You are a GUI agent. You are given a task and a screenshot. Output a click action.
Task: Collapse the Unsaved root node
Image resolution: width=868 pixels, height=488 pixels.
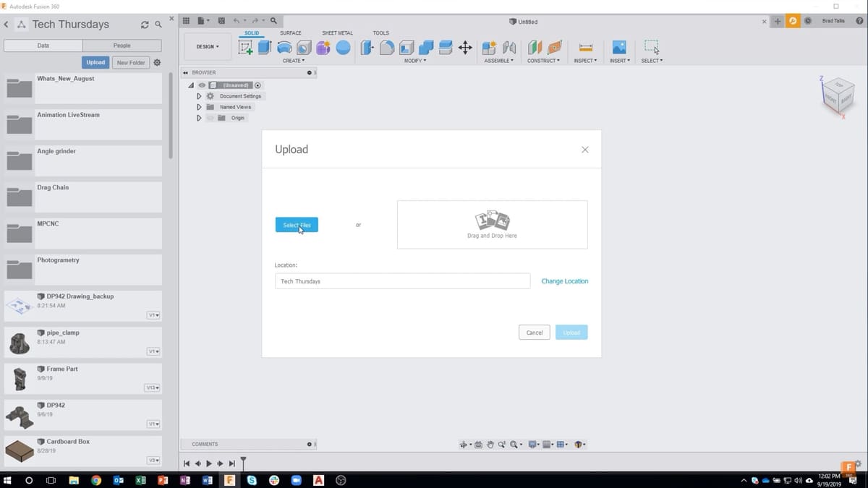click(x=191, y=85)
